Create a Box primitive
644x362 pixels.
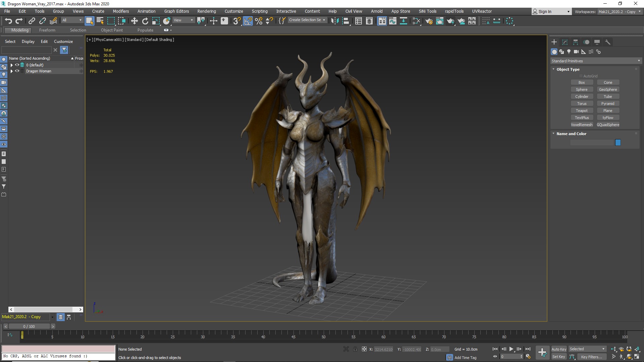tap(582, 82)
